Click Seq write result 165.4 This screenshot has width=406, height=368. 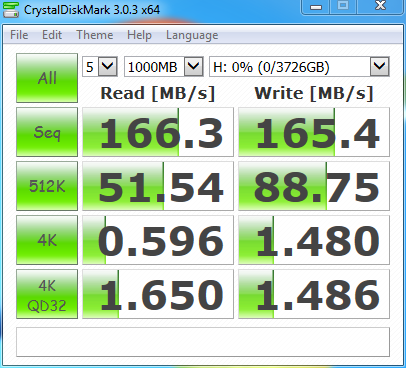click(x=314, y=132)
